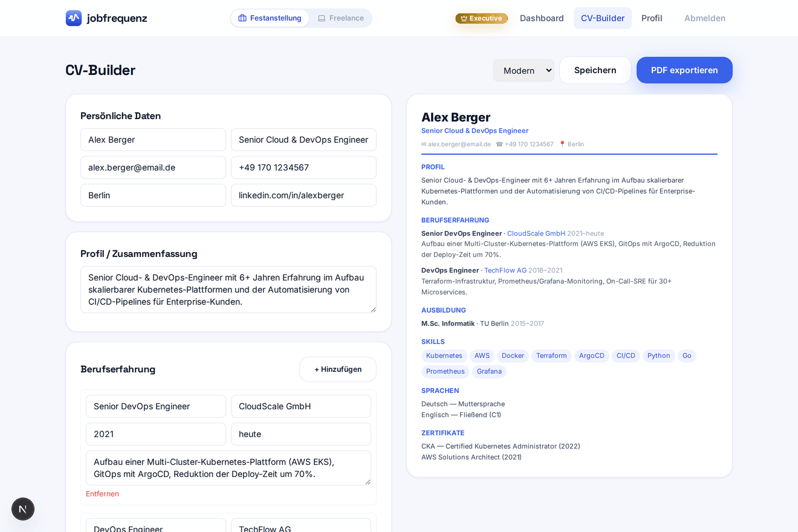
Task: Switch to Freelance mode
Action: pyautogui.click(x=341, y=18)
